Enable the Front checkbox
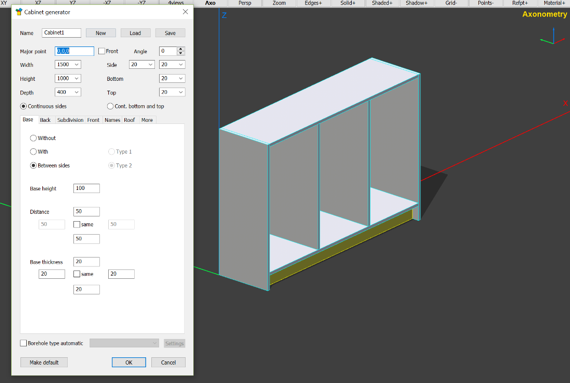The width and height of the screenshot is (570, 383). (x=102, y=51)
